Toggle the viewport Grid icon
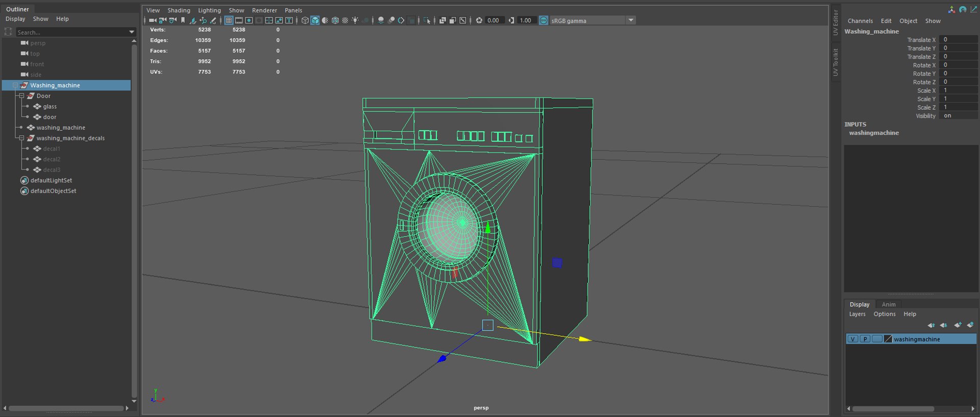 pos(229,20)
